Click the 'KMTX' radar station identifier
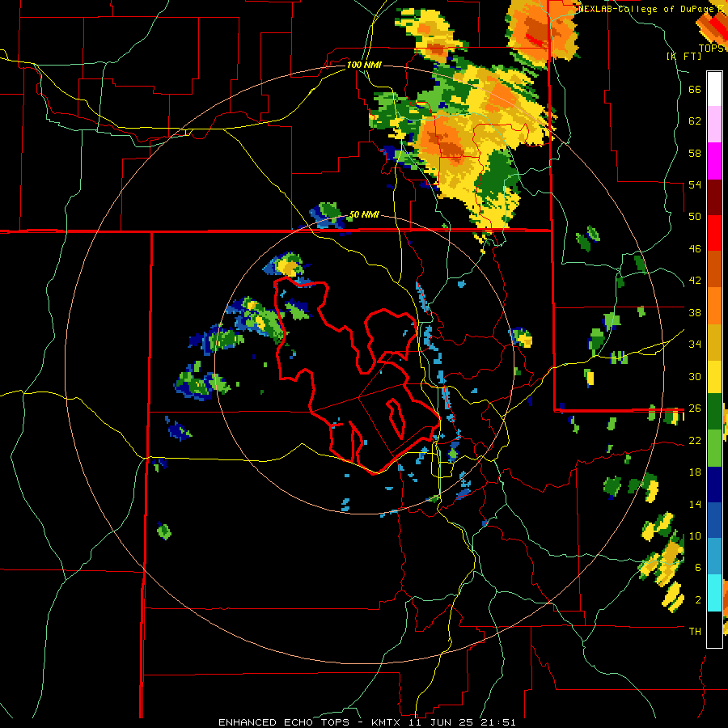The image size is (728, 728). click(x=387, y=722)
